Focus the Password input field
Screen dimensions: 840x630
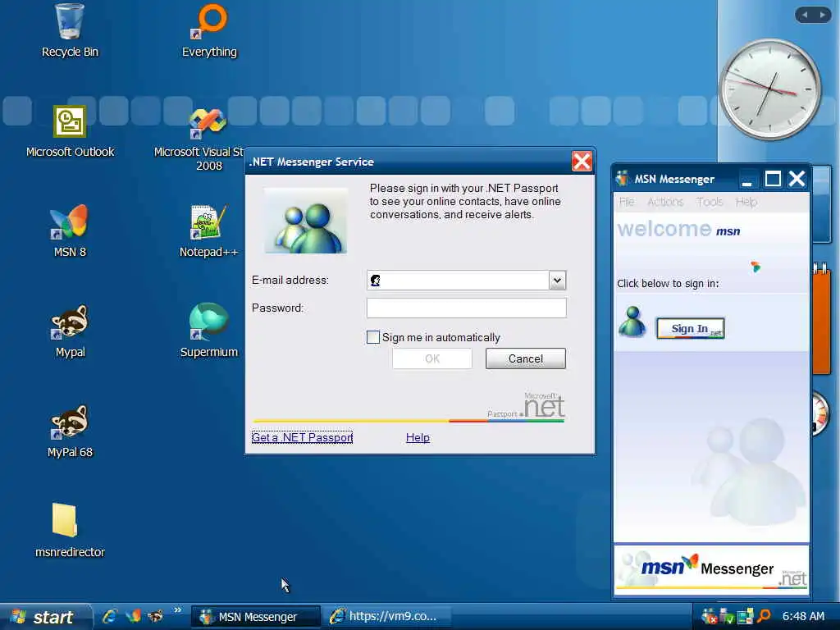click(x=467, y=308)
